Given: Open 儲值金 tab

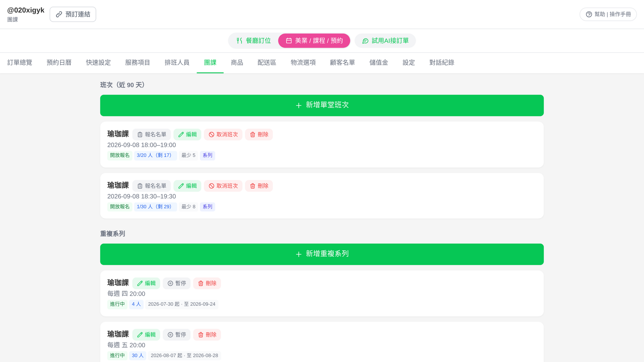Looking at the screenshot, I should pyautogui.click(x=379, y=63).
